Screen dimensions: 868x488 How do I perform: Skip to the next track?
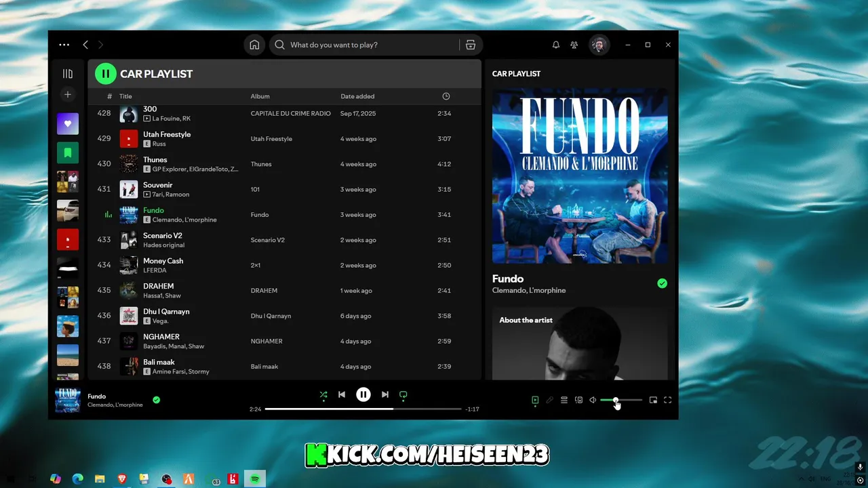[385, 394]
